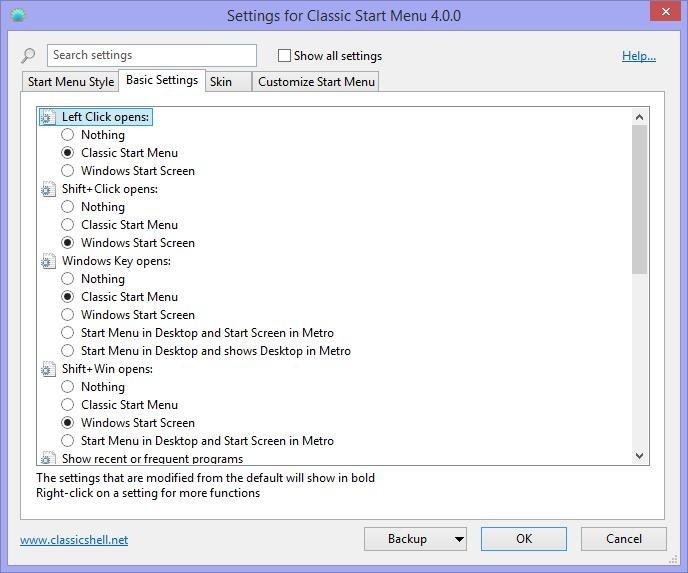Close the settings window
Viewport: 688px width, 573px height.
point(665,11)
